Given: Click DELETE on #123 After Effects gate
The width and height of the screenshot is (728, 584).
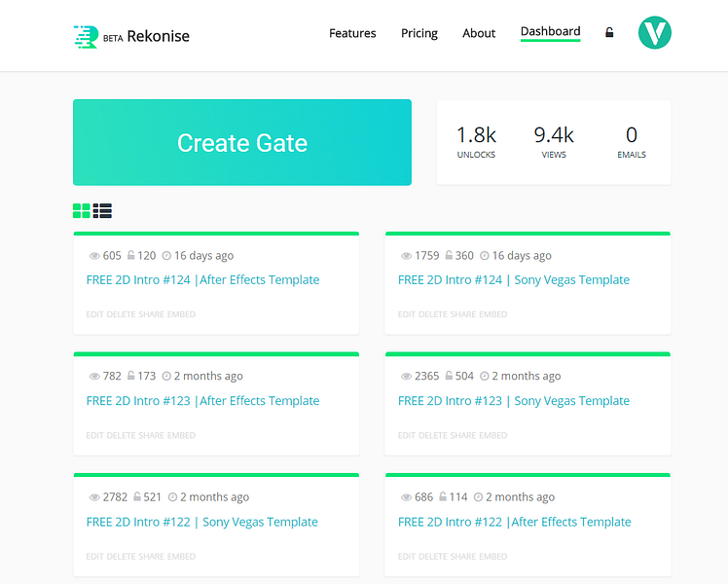Looking at the screenshot, I should (x=122, y=435).
